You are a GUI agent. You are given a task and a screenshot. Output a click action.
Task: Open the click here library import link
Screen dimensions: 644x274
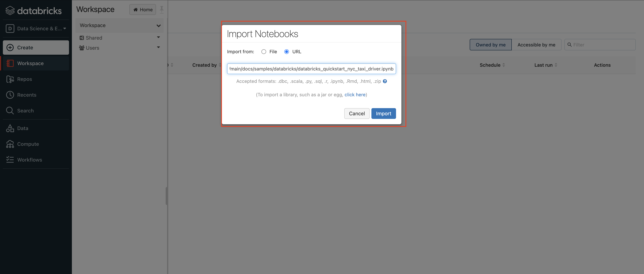pos(355,95)
